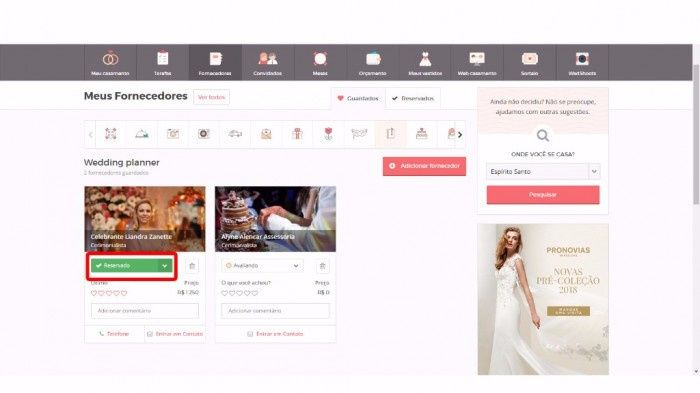Delete Celebrante Liandra Zanette with trash icon
The image size is (700, 393).
pos(192,266)
